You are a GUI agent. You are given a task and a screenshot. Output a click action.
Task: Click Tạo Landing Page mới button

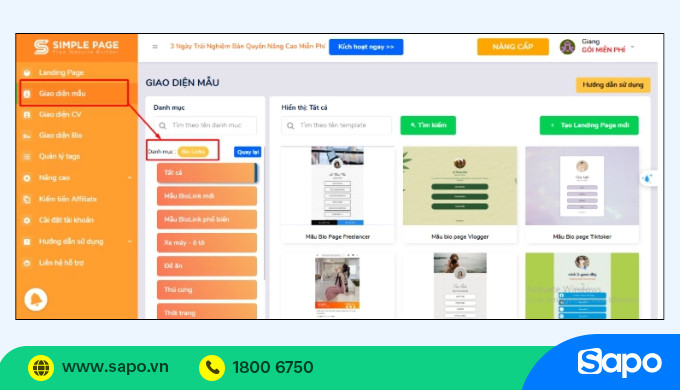[x=589, y=125]
